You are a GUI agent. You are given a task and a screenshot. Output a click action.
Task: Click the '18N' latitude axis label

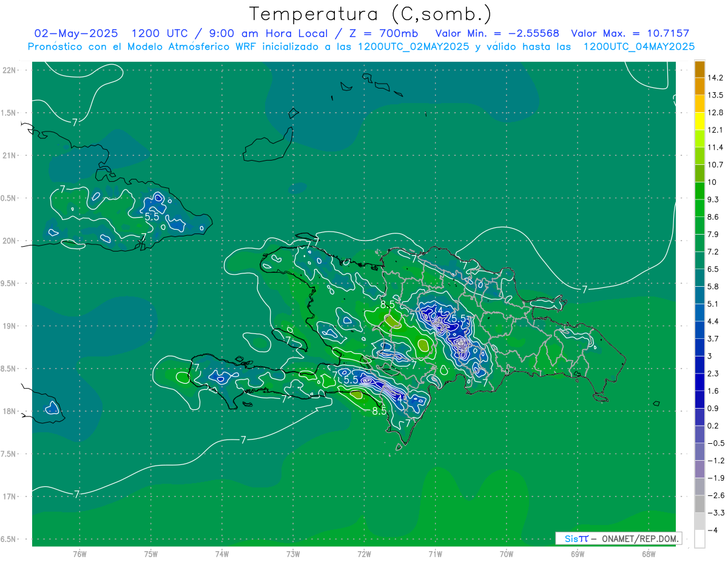coord(9,411)
